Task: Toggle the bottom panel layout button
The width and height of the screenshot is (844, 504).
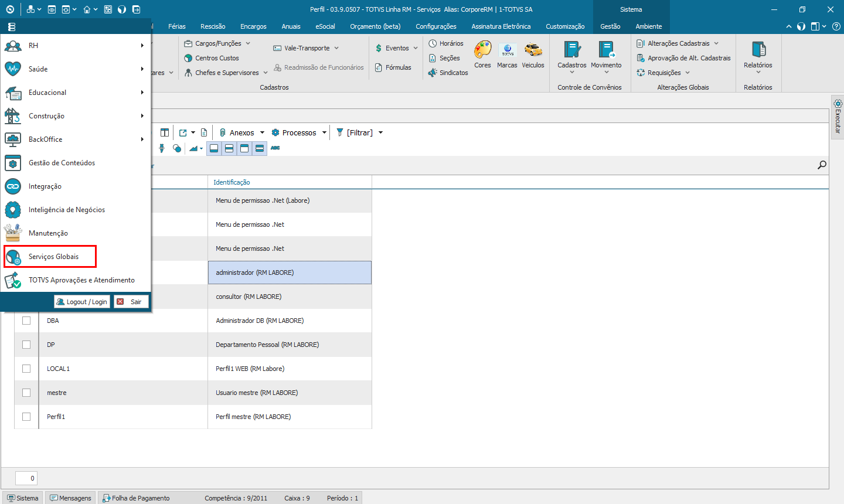Action: pos(214,148)
